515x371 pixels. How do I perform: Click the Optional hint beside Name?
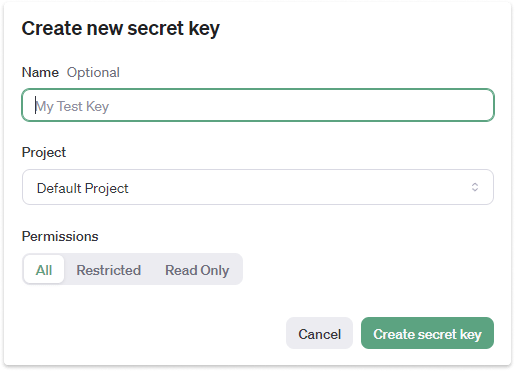[x=93, y=73]
